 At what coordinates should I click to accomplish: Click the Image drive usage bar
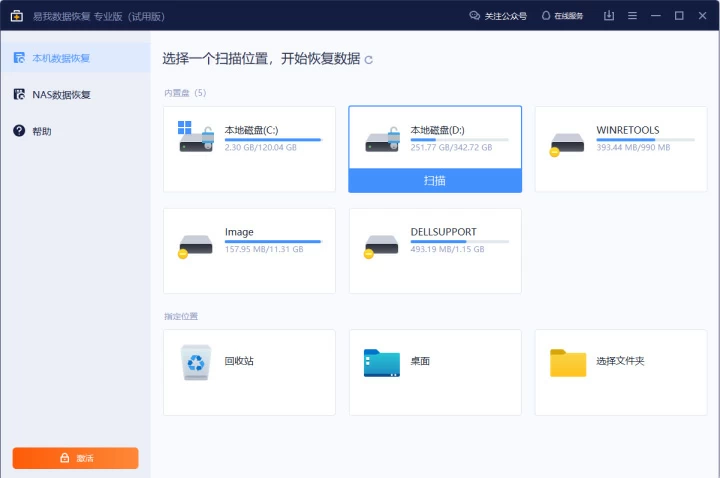coord(273,242)
